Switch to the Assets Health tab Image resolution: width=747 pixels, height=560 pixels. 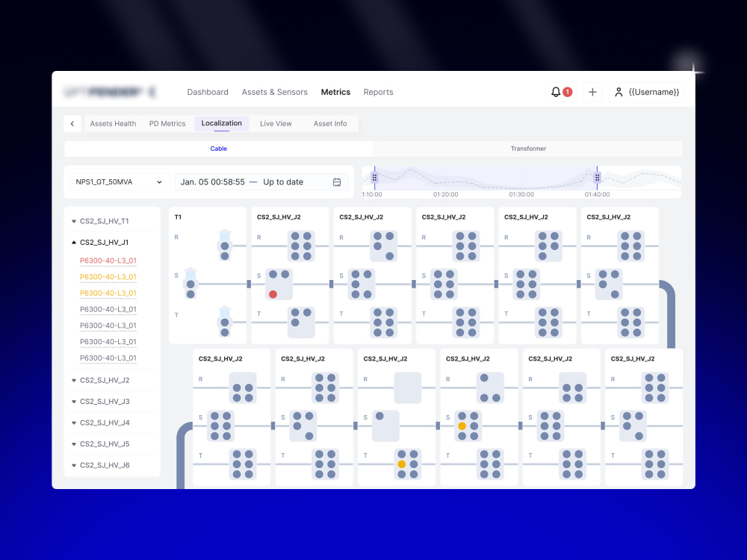tap(113, 123)
